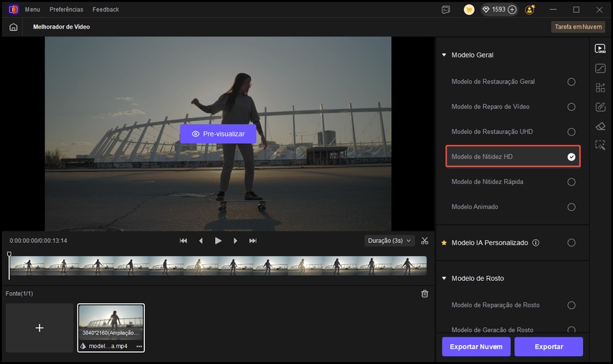Open the Feedback menu
This screenshot has width=613, height=364.
pos(105,10)
